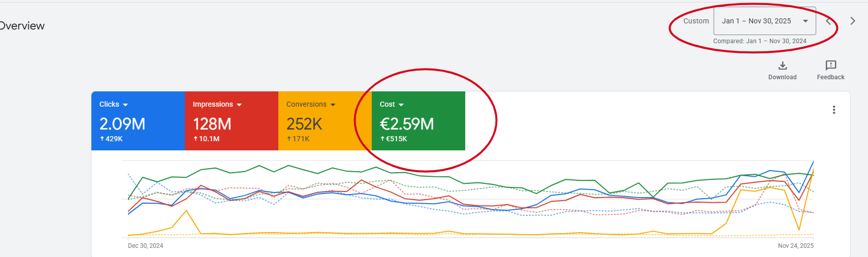Click the Nov 24, 2025 axis label

coord(796,246)
